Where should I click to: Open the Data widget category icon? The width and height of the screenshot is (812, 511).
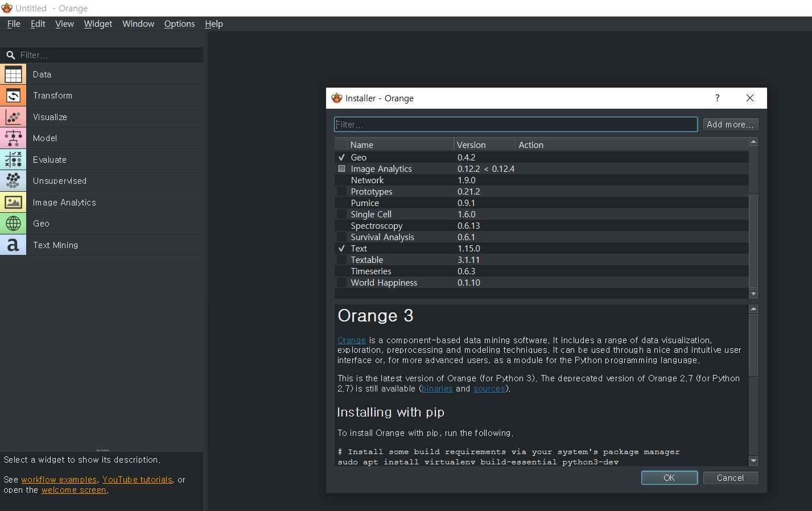pos(13,75)
